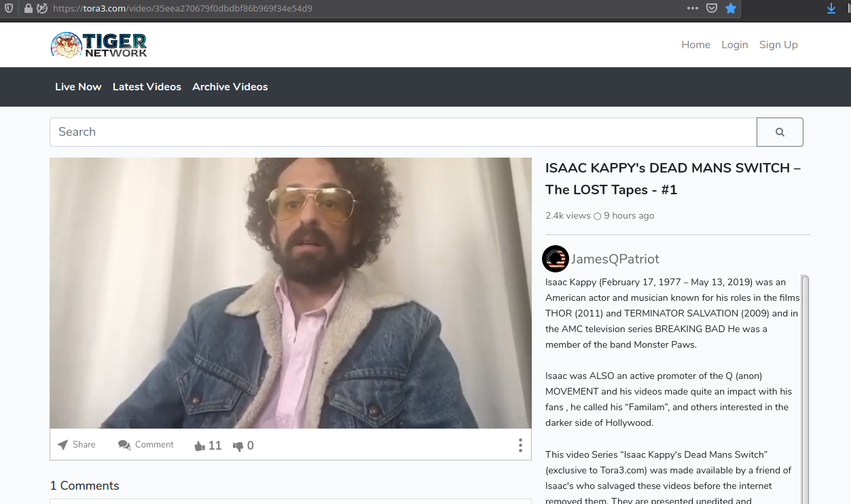Click the tracking protection shield icon
Screen dimensions: 851x504
point(9,8)
